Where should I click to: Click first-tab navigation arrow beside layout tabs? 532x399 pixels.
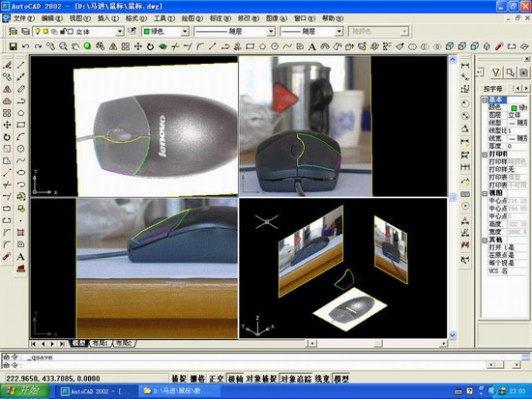(33, 344)
